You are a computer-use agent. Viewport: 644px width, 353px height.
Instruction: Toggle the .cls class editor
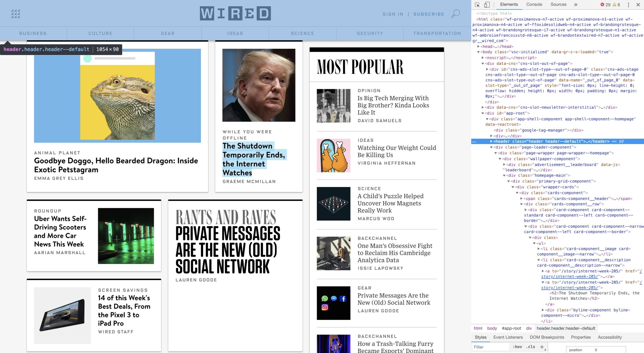coord(531,347)
